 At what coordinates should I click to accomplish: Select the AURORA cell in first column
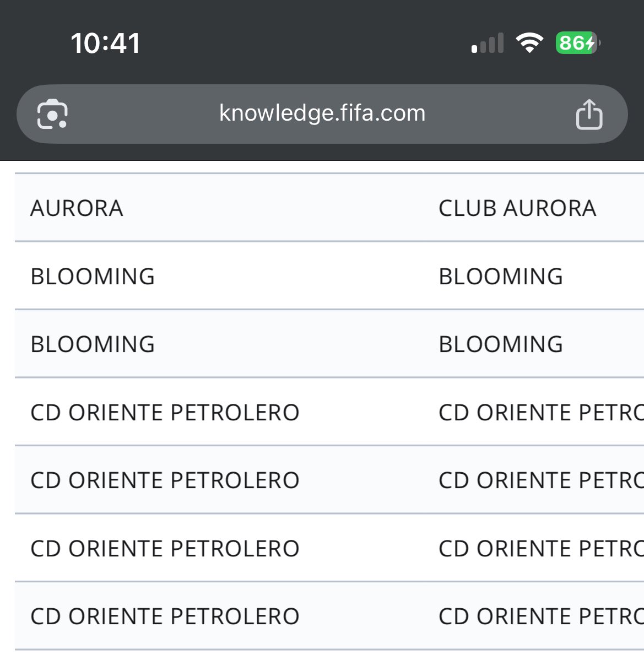coord(77,208)
